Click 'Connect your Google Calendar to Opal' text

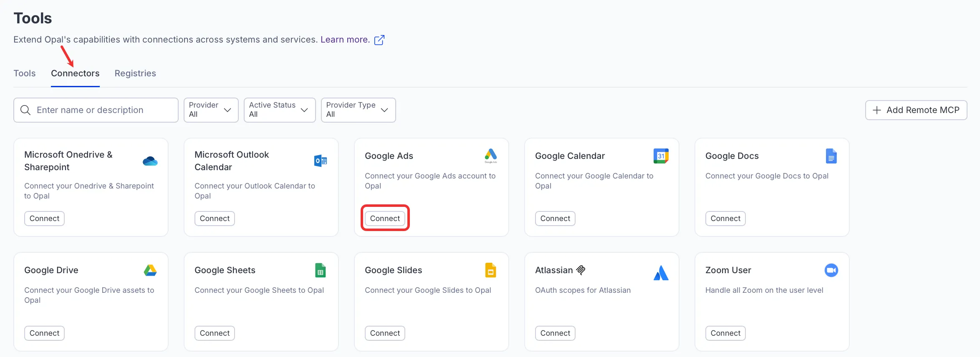point(594,181)
